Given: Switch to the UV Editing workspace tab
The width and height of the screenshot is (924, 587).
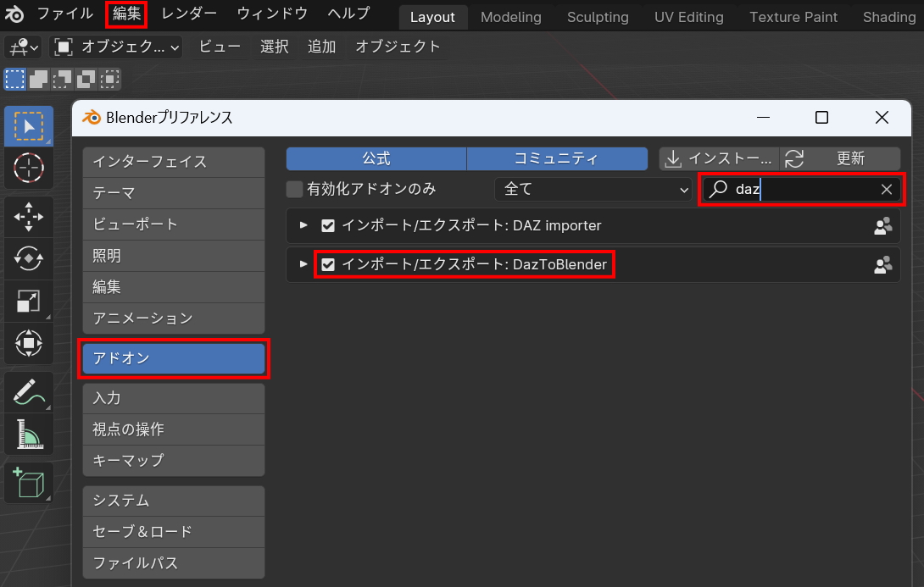Looking at the screenshot, I should 689,17.
